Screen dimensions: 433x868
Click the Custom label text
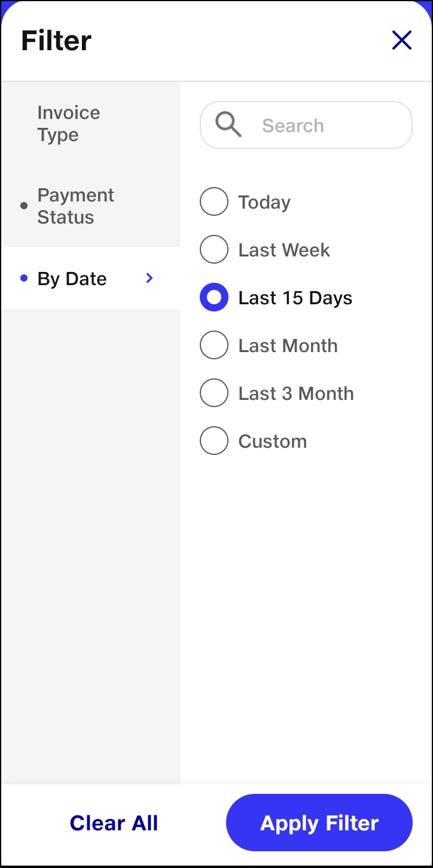[273, 441]
